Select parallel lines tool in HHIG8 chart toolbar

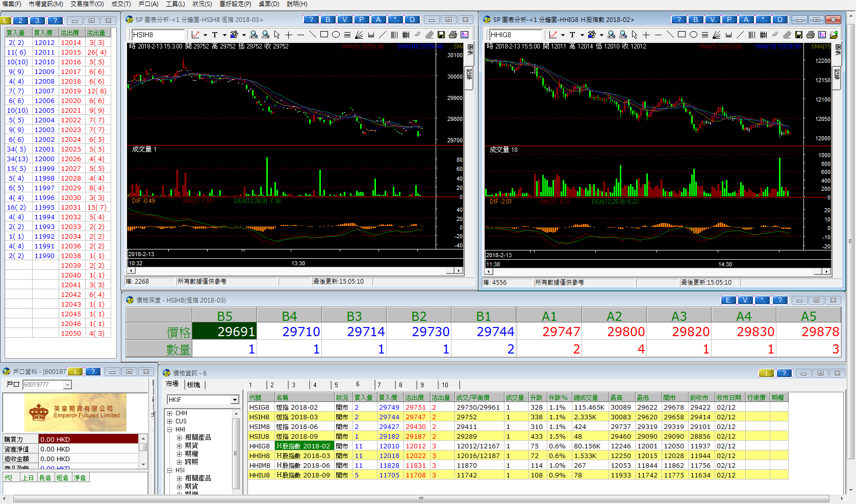pos(705,35)
